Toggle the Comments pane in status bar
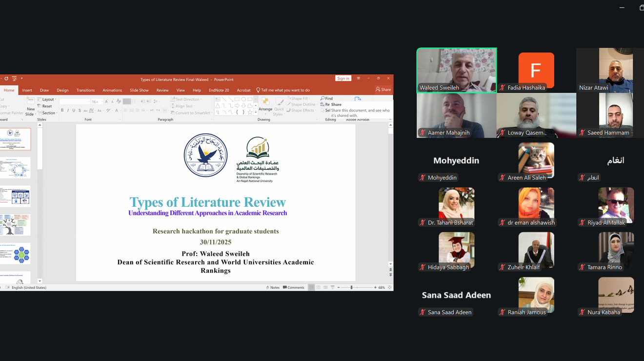The width and height of the screenshot is (644, 361). click(293, 287)
